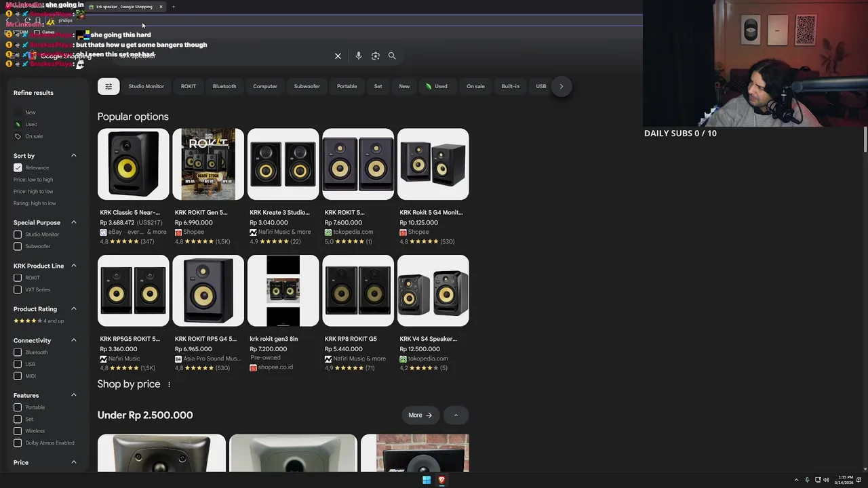Check the MIDI connectivity checkbox
The image size is (868, 488).
pos(18,376)
